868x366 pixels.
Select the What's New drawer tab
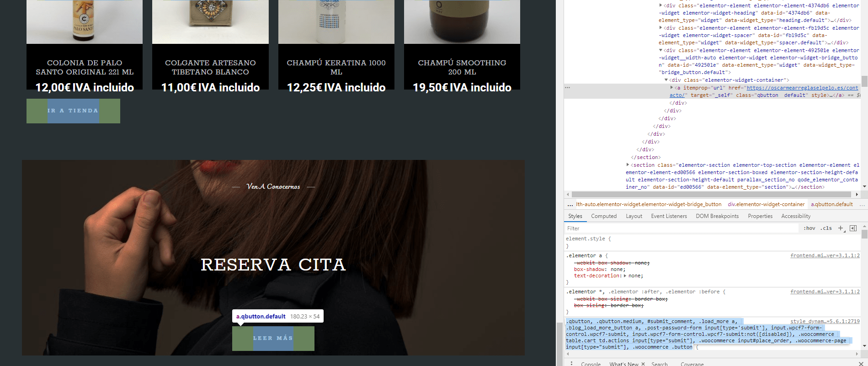click(624, 364)
